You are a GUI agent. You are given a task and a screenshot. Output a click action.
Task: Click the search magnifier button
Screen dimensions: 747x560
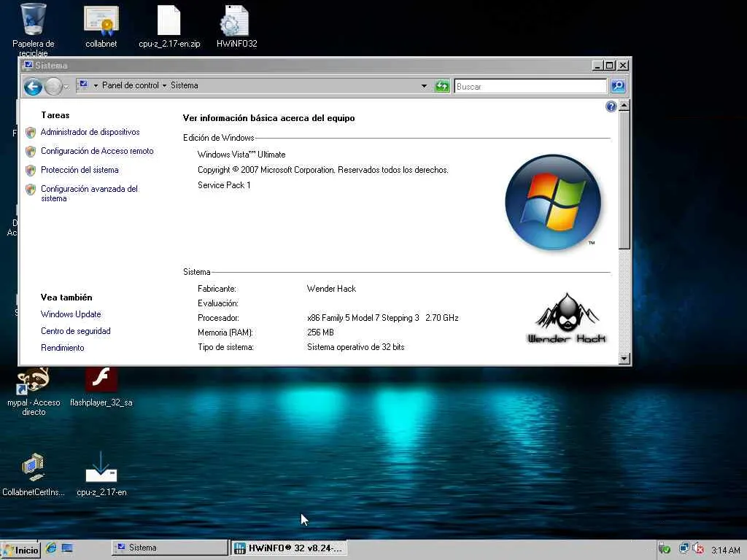tap(618, 86)
